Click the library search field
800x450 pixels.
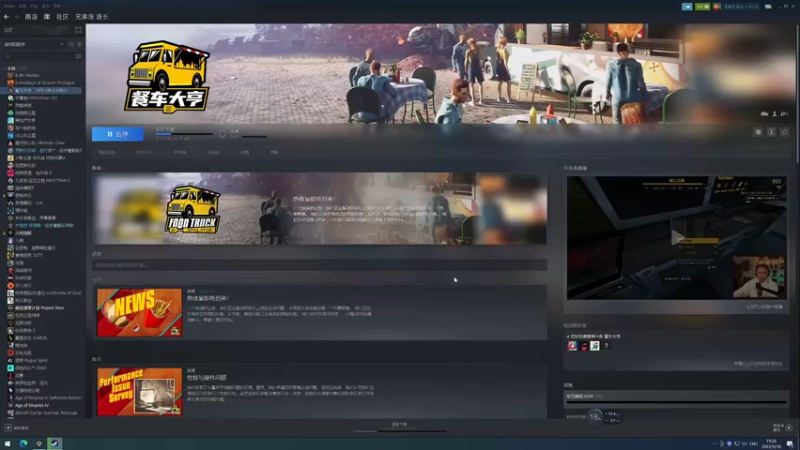[38, 56]
